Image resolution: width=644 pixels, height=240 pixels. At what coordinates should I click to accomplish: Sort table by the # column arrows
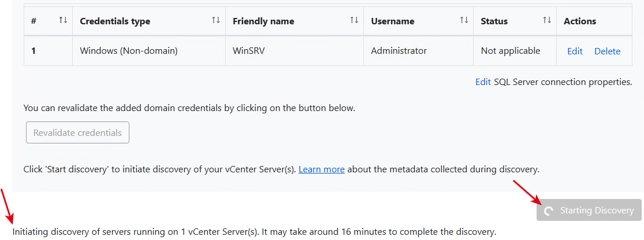[63, 21]
